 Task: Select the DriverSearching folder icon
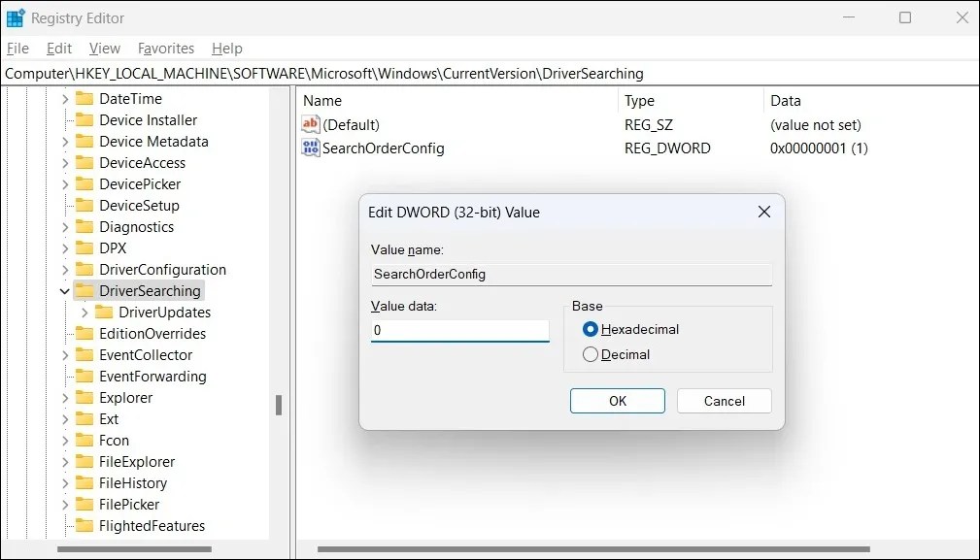(85, 290)
